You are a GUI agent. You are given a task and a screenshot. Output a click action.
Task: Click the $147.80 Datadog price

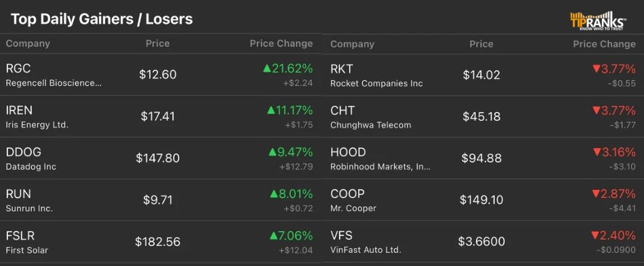[x=158, y=158]
